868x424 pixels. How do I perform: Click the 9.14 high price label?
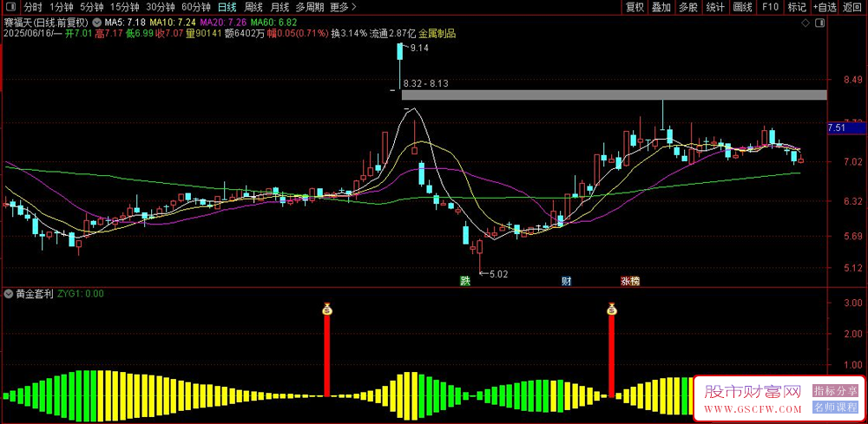coord(420,49)
